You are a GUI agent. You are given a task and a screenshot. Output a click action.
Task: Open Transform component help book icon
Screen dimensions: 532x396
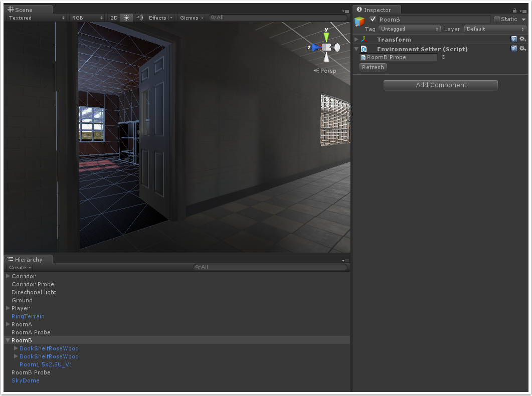[x=513, y=39]
